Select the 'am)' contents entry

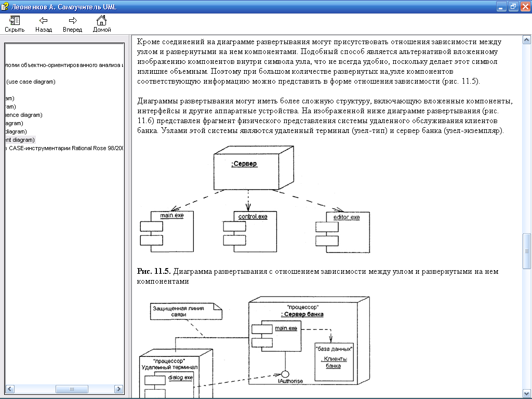[10, 98]
